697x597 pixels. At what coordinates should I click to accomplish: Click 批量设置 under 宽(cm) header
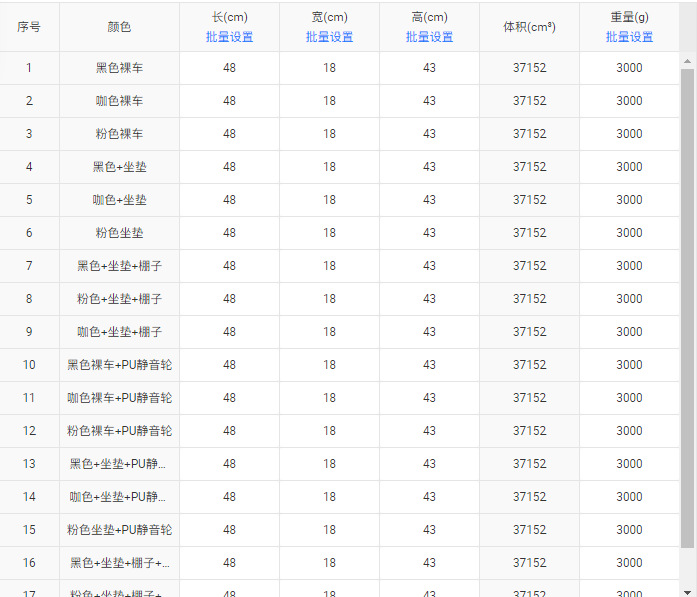(x=329, y=37)
